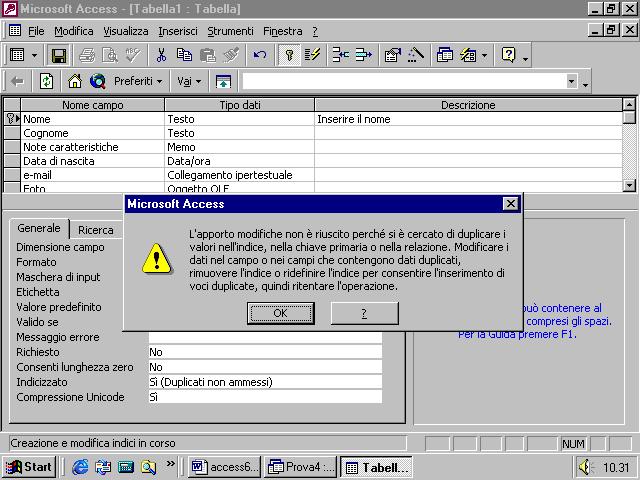The width and height of the screenshot is (640, 480).
Task: Open the New Object dropdown arrow
Action: (484, 55)
